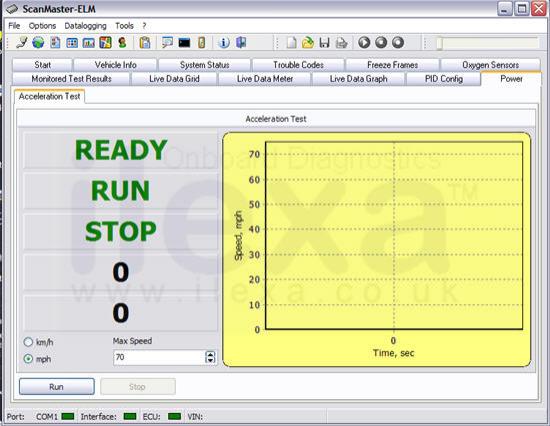Click the ScanMaster-ELM title bar icon

coord(12,9)
